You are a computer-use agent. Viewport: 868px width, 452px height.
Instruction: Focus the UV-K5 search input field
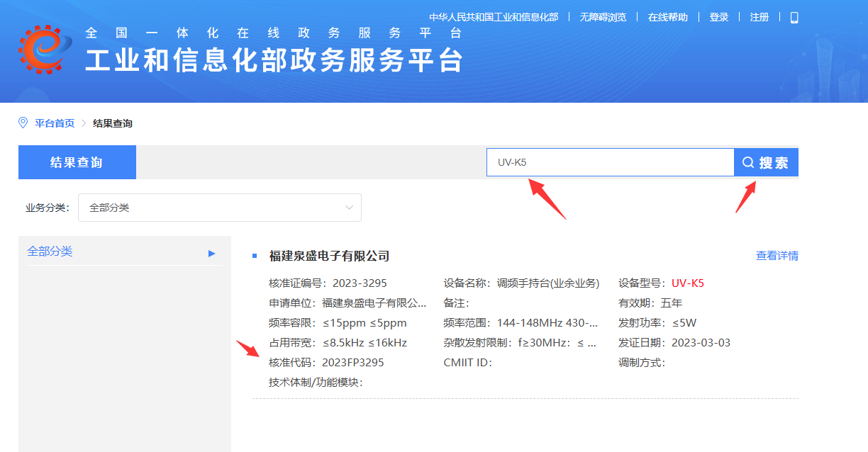pos(610,162)
